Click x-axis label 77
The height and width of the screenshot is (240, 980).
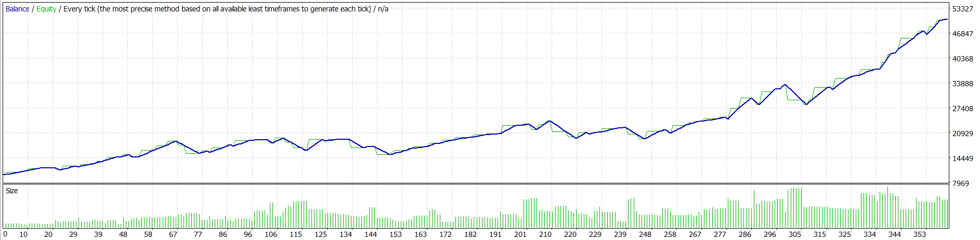coord(198,234)
